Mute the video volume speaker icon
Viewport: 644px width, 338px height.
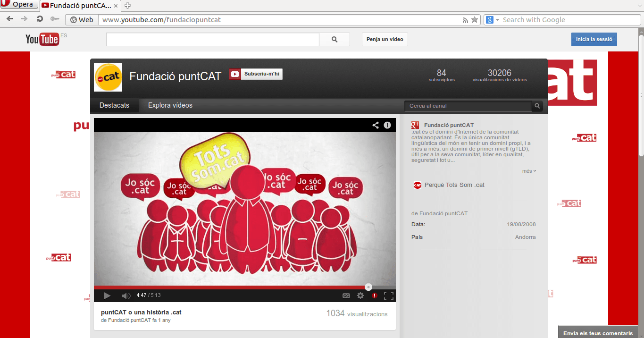click(126, 296)
